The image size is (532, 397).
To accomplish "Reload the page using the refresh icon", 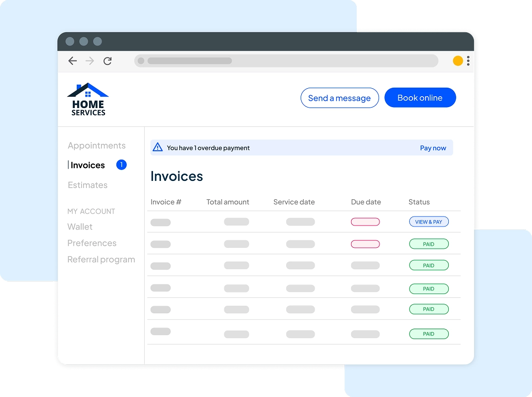I will (107, 60).
